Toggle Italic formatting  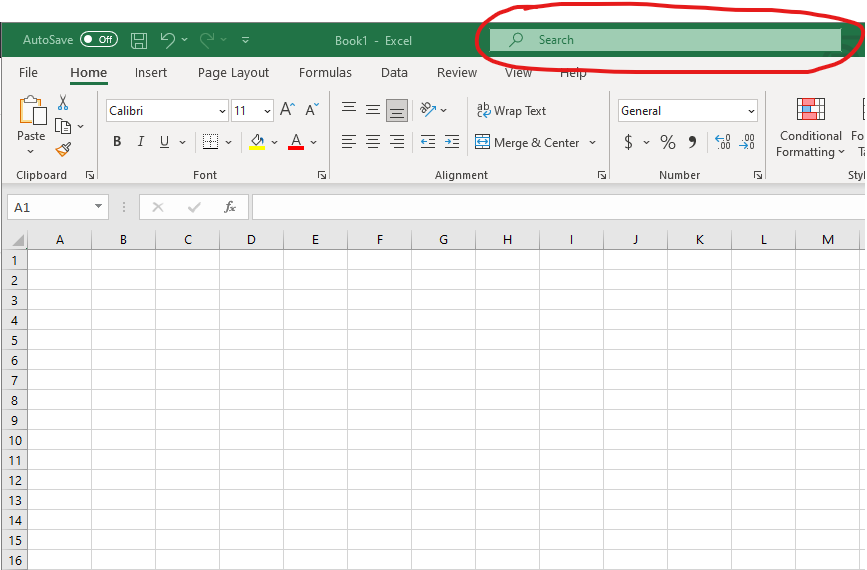[140, 142]
